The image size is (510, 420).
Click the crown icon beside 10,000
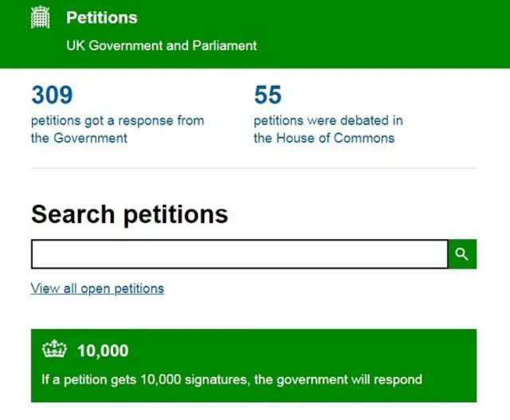pyautogui.click(x=54, y=351)
